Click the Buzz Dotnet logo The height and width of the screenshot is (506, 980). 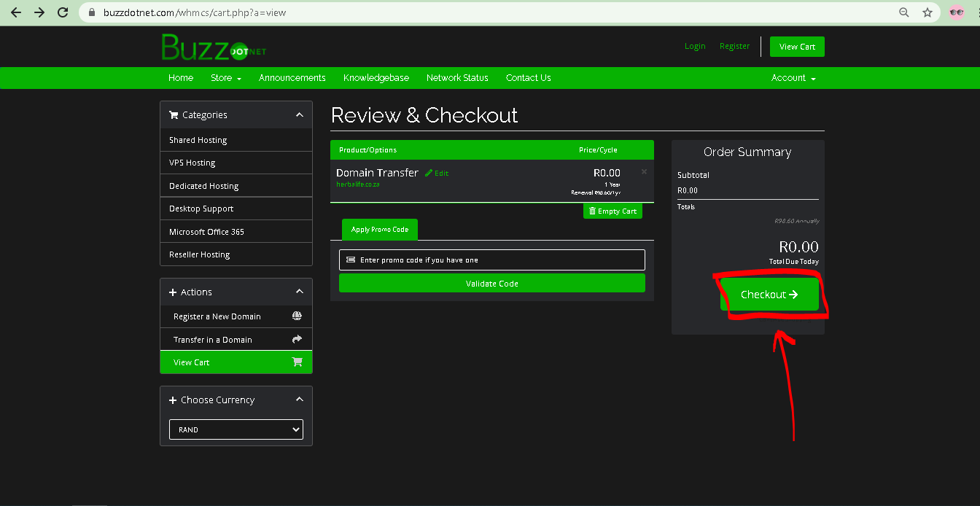[214, 48]
